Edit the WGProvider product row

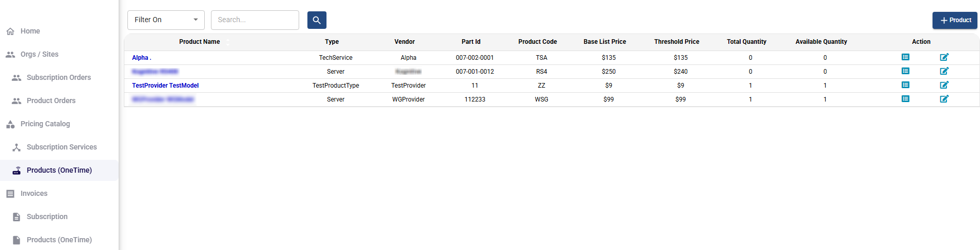[x=944, y=99]
